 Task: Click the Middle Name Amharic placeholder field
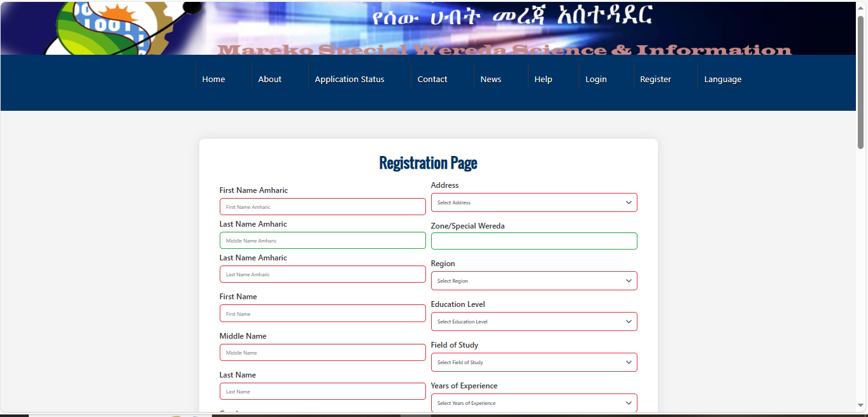click(x=322, y=241)
